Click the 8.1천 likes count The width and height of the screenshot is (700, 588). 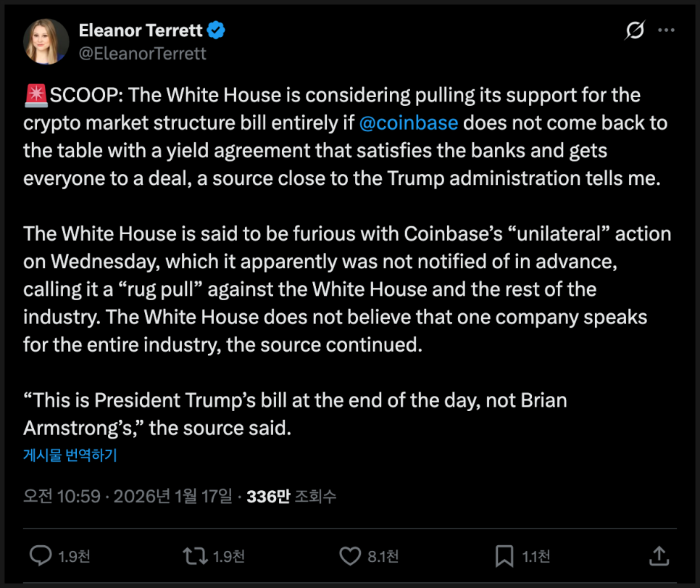click(x=383, y=557)
